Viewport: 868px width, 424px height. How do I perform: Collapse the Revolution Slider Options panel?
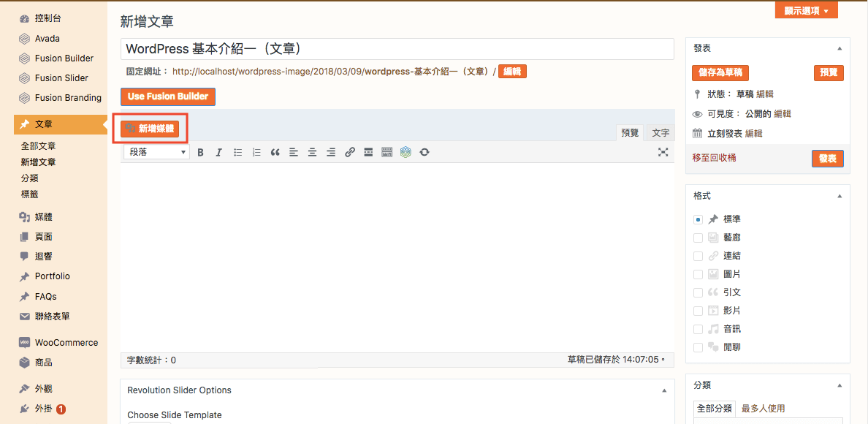point(664,390)
